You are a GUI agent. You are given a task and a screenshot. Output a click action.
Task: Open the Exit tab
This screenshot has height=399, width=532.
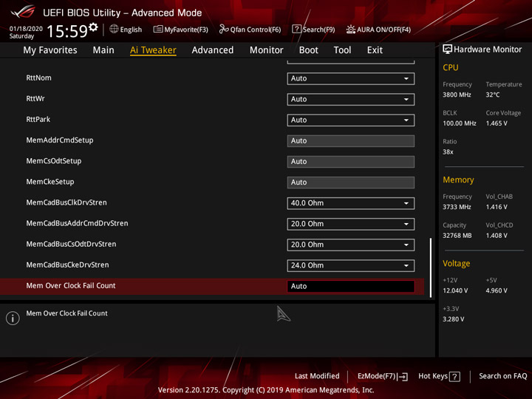click(375, 50)
